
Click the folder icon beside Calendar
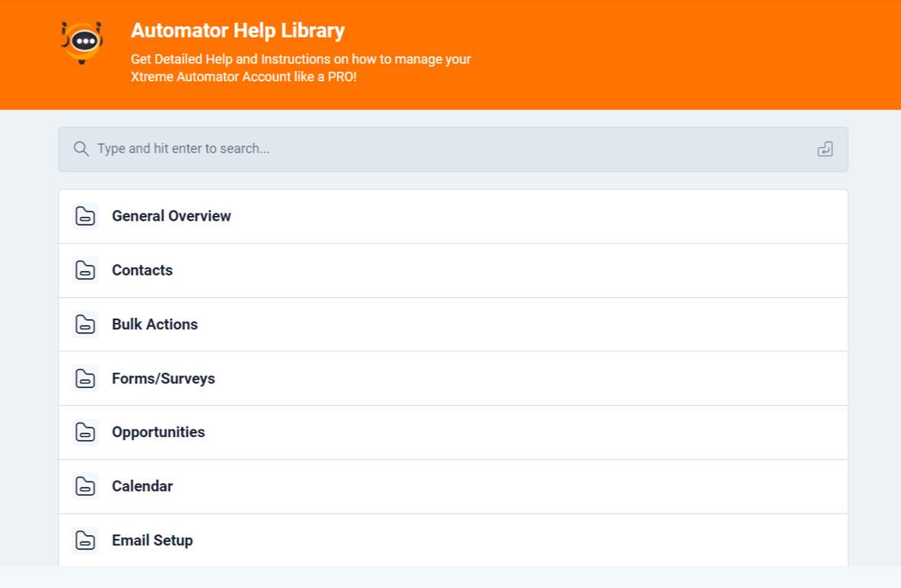pyautogui.click(x=85, y=486)
